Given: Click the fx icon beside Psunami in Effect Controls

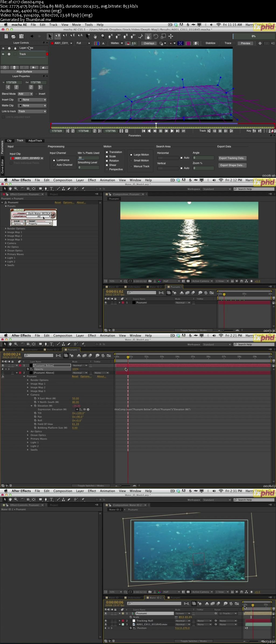Looking at the screenshot, I should (5, 202).
